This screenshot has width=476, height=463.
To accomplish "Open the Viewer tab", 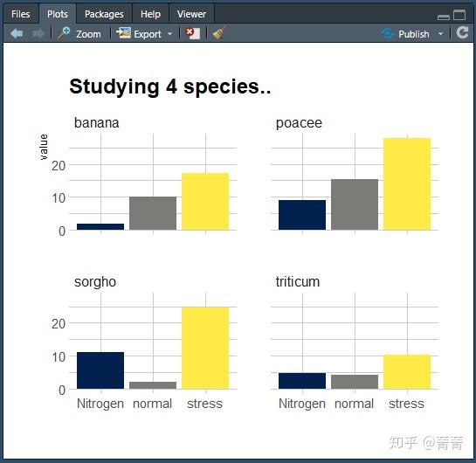I will click(191, 14).
